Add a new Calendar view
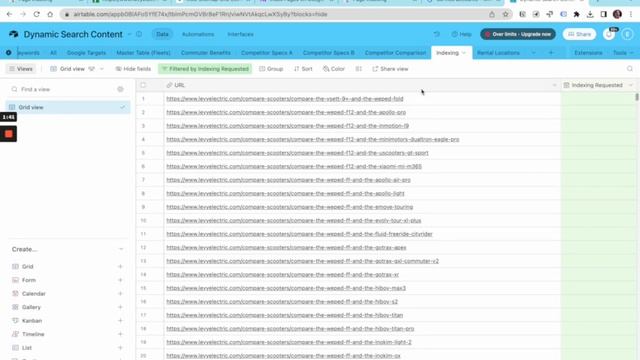 120,293
